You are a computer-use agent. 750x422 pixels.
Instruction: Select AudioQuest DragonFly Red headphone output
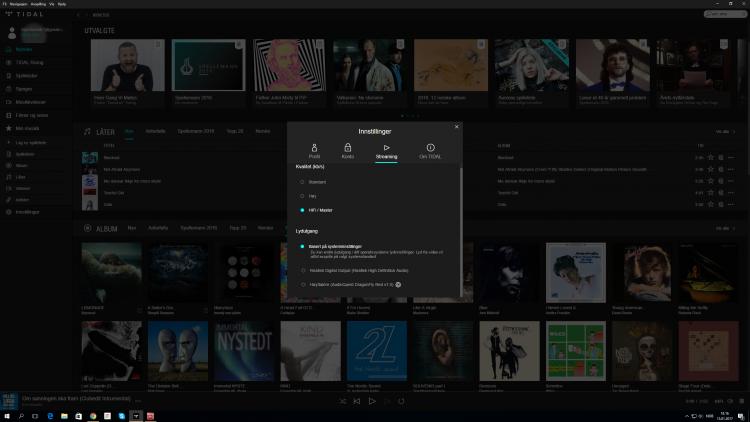[x=347, y=285]
